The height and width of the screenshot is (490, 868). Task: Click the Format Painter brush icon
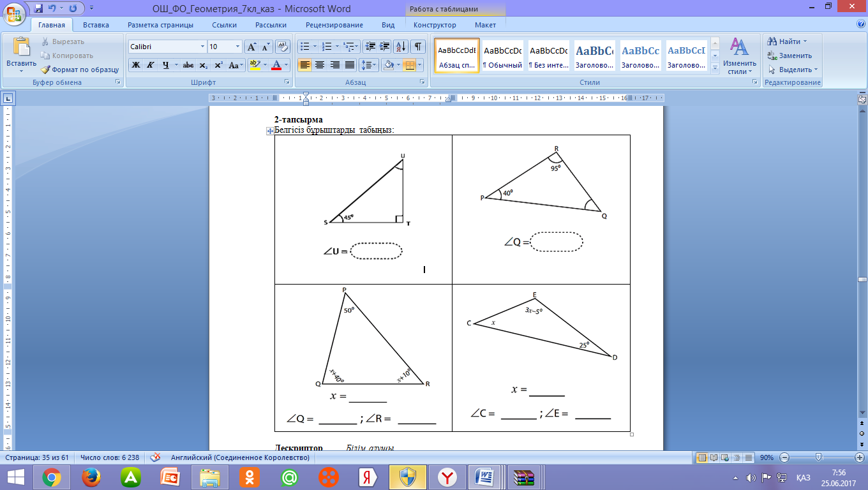[x=46, y=70]
